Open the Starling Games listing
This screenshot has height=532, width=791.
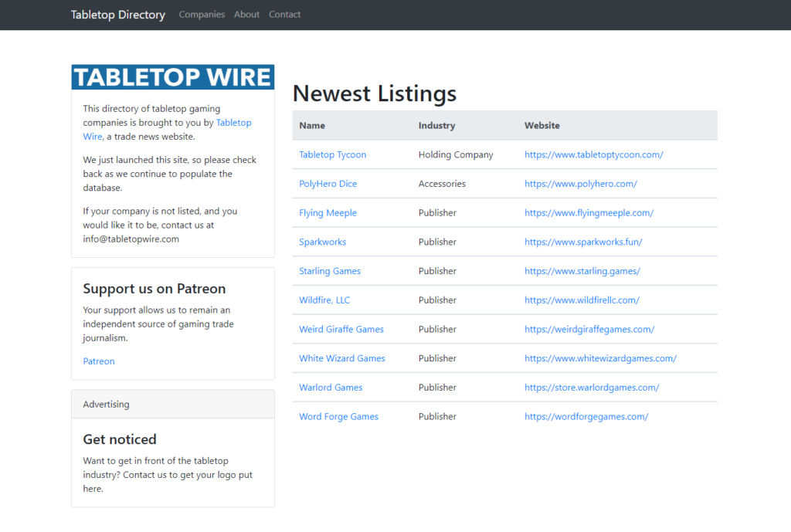pos(330,271)
